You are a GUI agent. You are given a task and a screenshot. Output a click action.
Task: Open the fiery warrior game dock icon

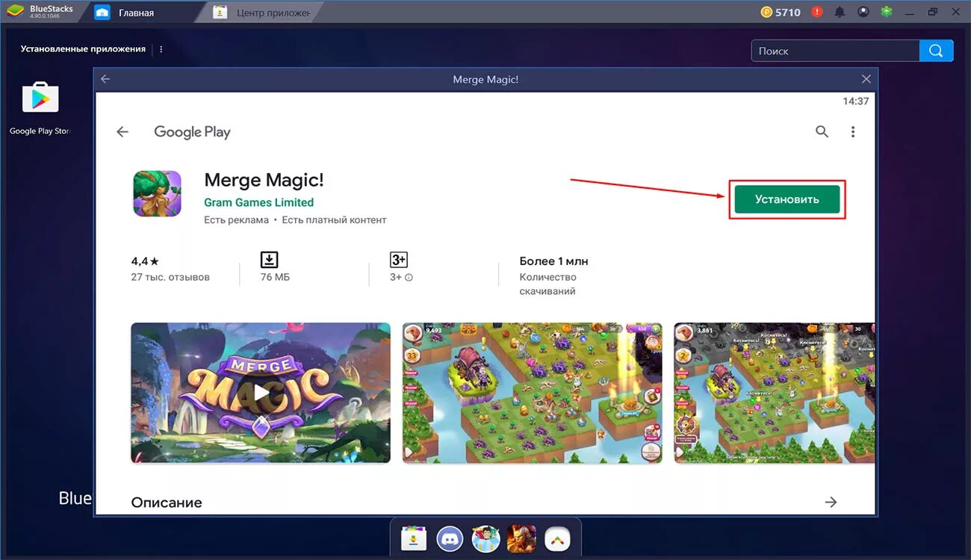pyautogui.click(x=521, y=538)
